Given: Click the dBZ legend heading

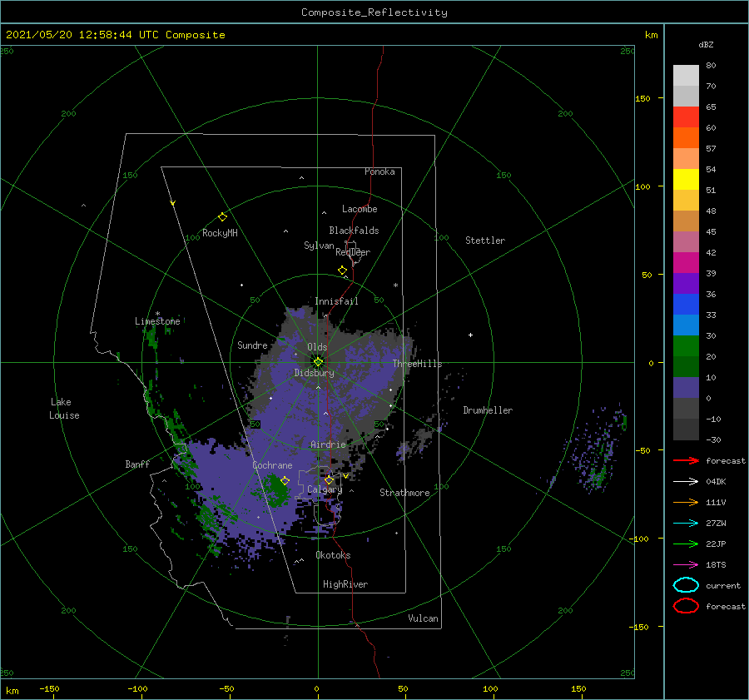Looking at the screenshot, I should (706, 44).
